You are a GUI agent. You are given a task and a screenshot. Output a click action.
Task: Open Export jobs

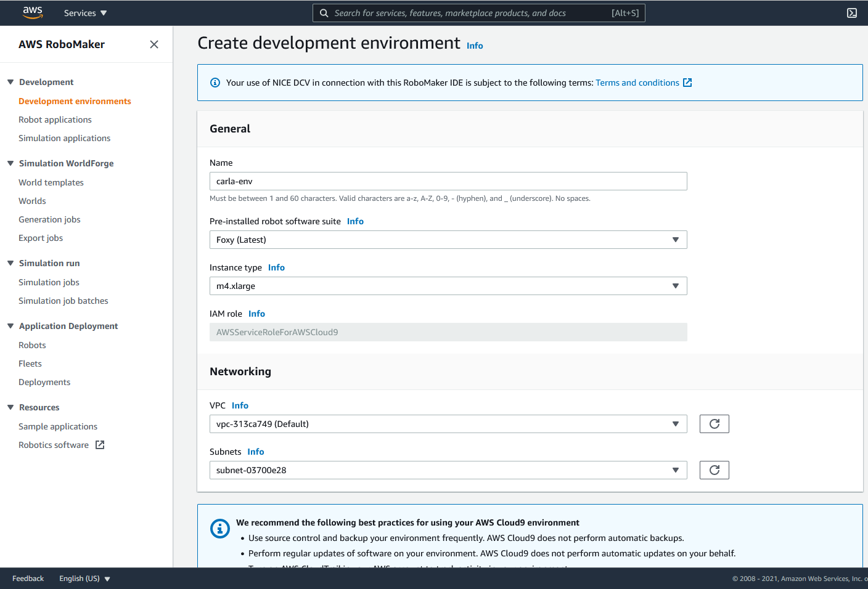pos(41,238)
